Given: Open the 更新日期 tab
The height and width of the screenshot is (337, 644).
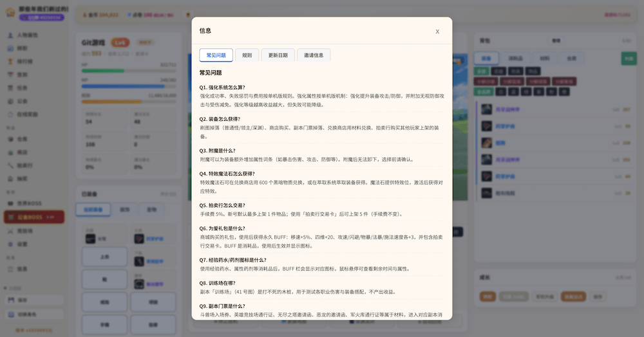Looking at the screenshot, I should (x=278, y=55).
